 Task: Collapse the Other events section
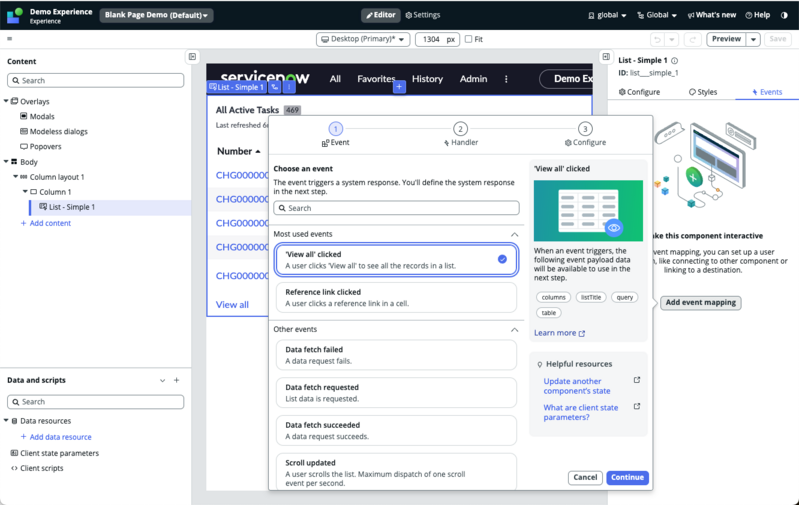514,330
